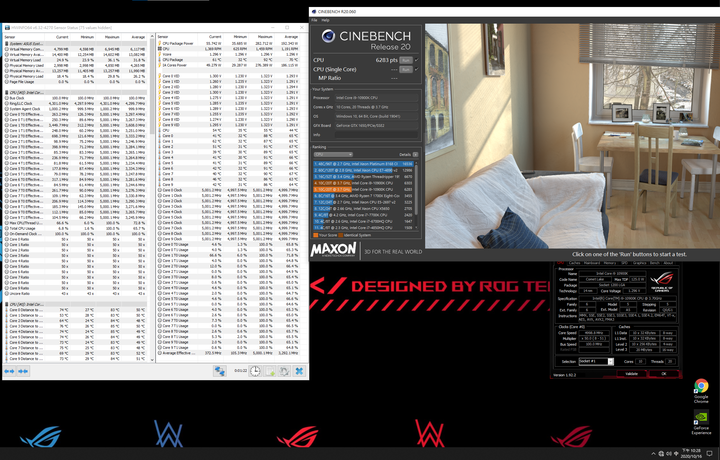Click the Info input field in Cinebench
Screen dimensions: 720x460
377,135
